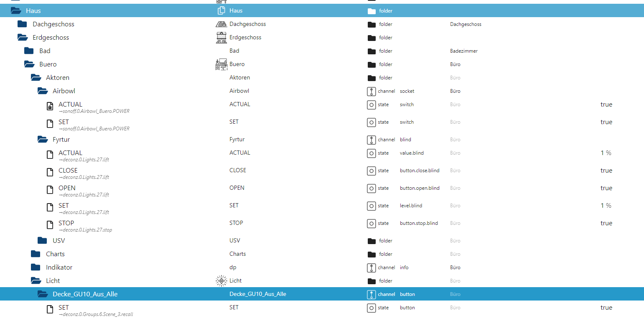Collapse the Erdgeschoss folder
644x321 pixels.
click(23, 37)
